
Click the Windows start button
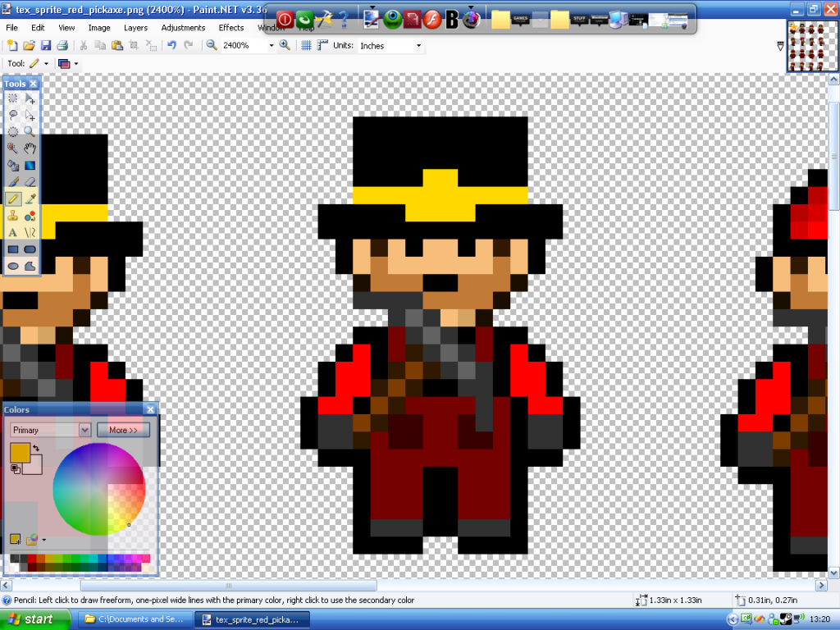click(30, 619)
